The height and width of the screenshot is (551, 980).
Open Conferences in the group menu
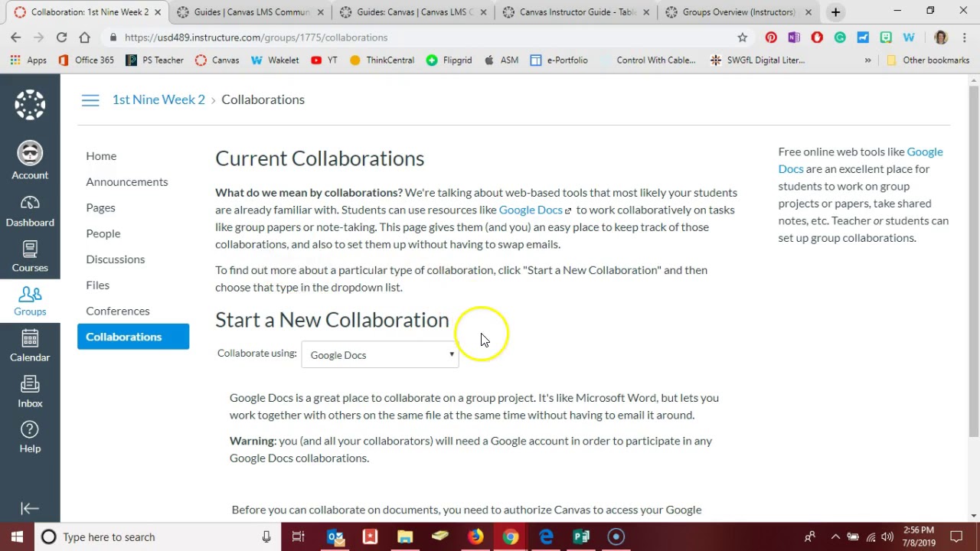coord(117,311)
